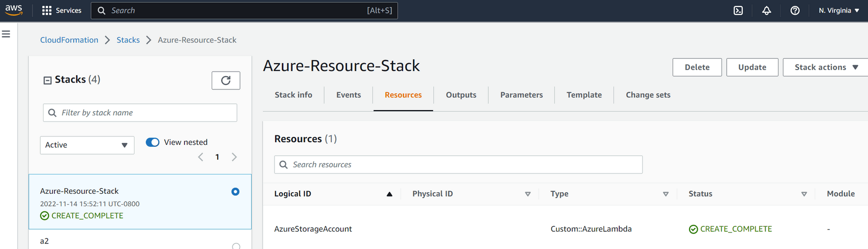Go to CloudFormation breadcrumb link

[x=69, y=40]
